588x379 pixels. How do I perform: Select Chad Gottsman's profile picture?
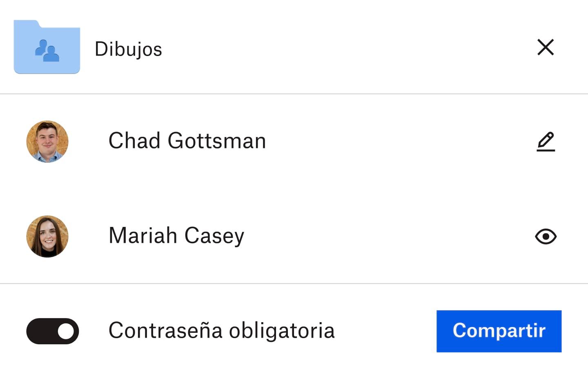pyautogui.click(x=47, y=141)
